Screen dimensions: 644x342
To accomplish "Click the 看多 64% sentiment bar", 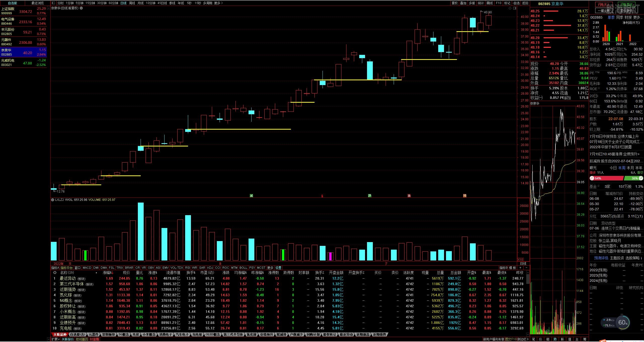I will (x=607, y=178).
